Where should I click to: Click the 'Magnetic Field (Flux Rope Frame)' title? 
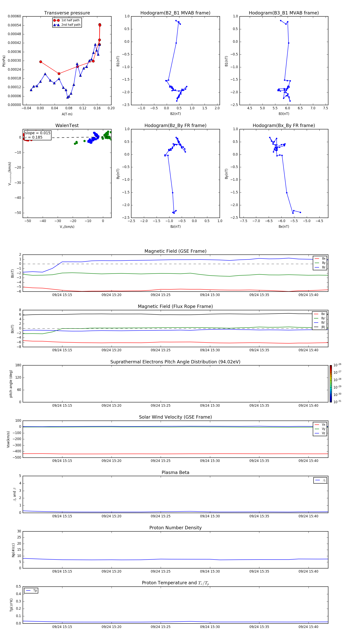[x=175, y=307]
